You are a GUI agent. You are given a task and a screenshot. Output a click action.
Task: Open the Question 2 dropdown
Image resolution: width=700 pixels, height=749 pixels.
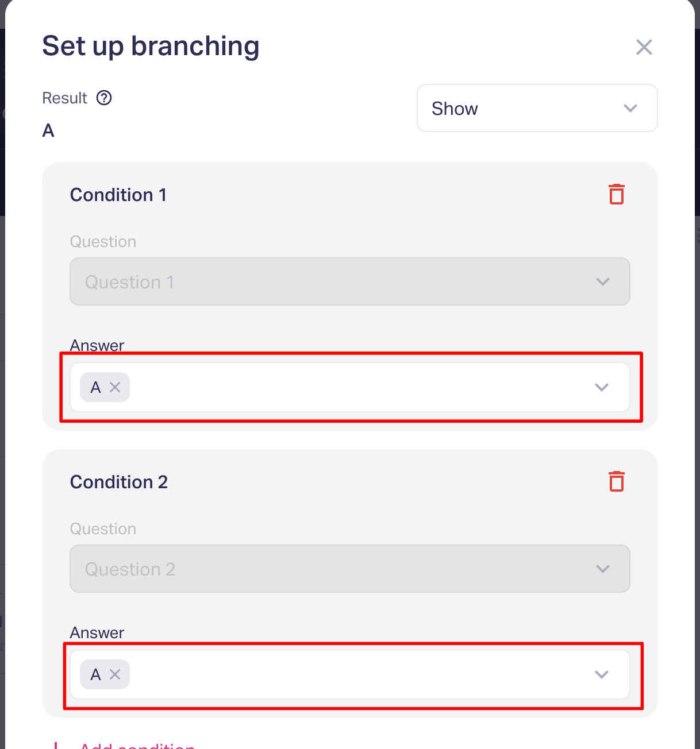pyautogui.click(x=349, y=569)
